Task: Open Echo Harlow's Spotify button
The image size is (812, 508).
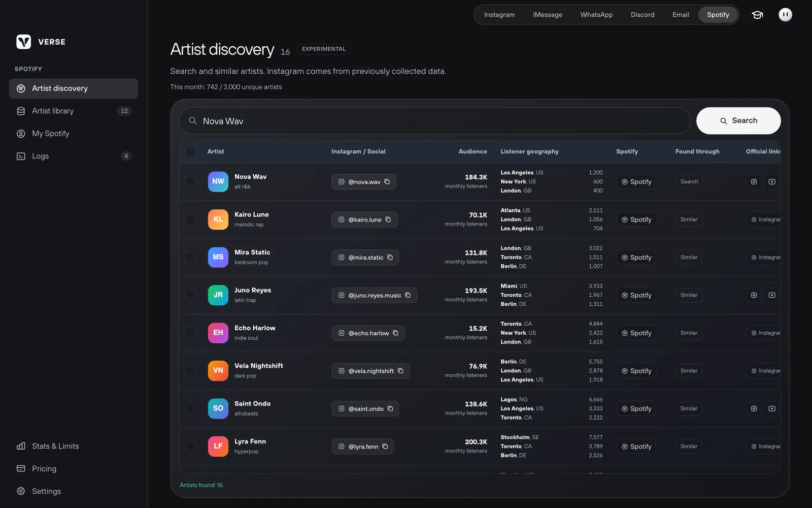Action: (x=636, y=333)
